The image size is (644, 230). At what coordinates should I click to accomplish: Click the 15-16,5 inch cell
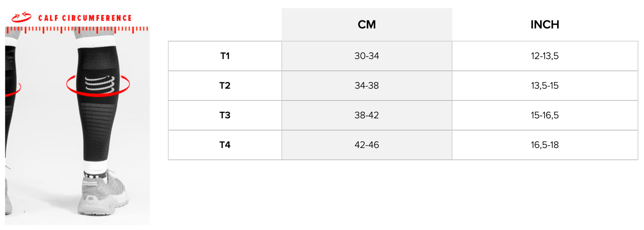(545, 115)
